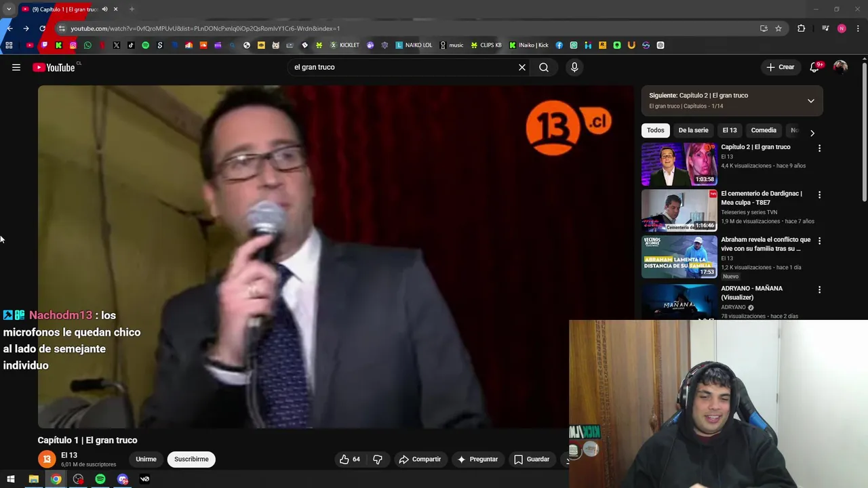Open Spotify from the taskbar
868x488 pixels.
(x=100, y=479)
